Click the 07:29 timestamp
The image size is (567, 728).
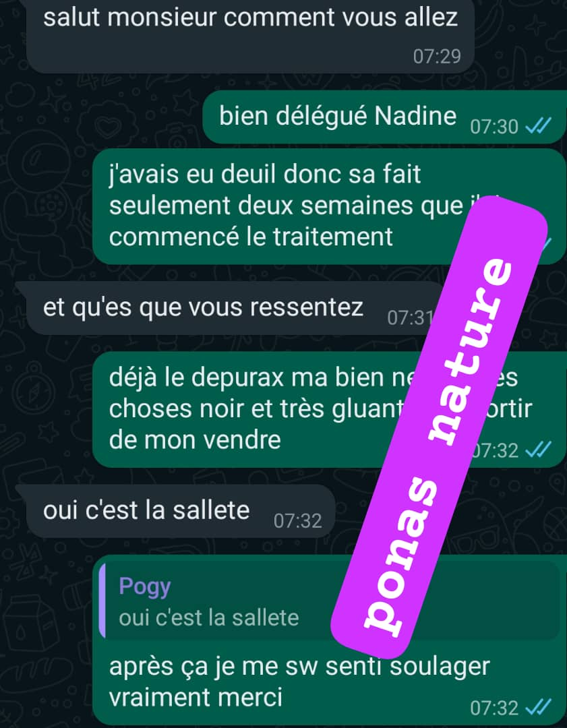coord(437,56)
